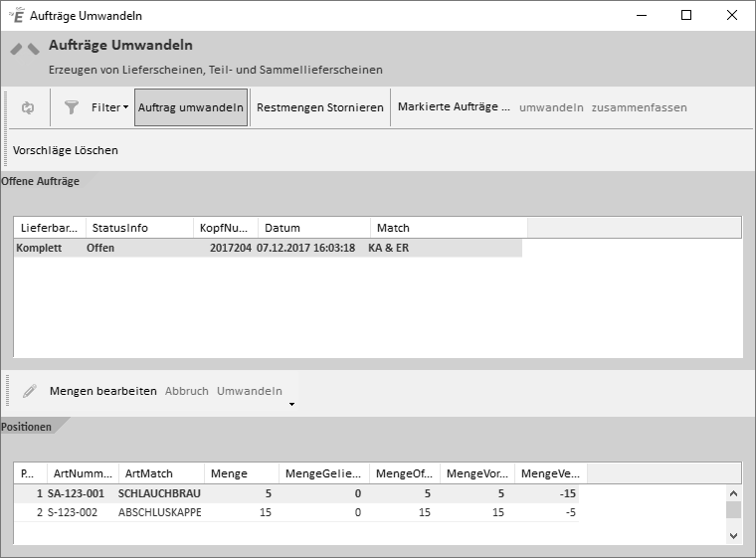
Task: Click the -15 value cell
Action: click(x=567, y=493)
